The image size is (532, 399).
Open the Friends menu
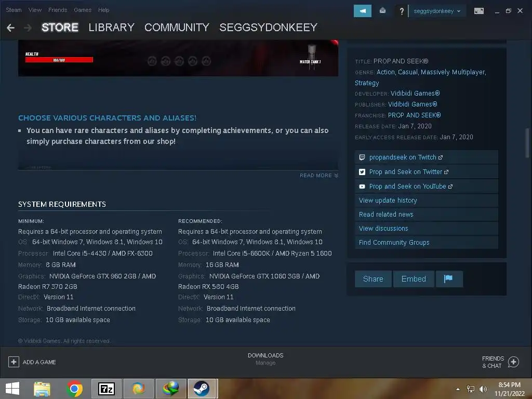pyautogui.click(x=58, y=10)
